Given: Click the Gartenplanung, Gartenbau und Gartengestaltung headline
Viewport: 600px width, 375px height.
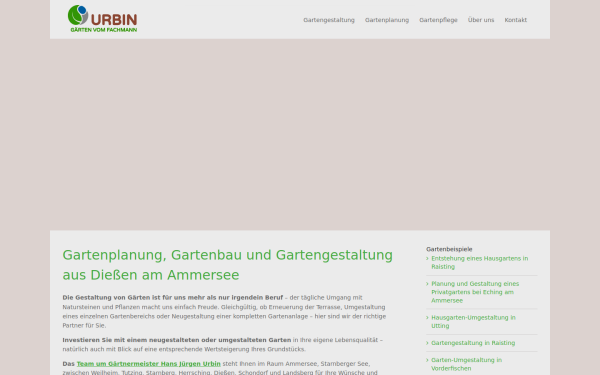Looking at the screenshot, I should 227,265.
